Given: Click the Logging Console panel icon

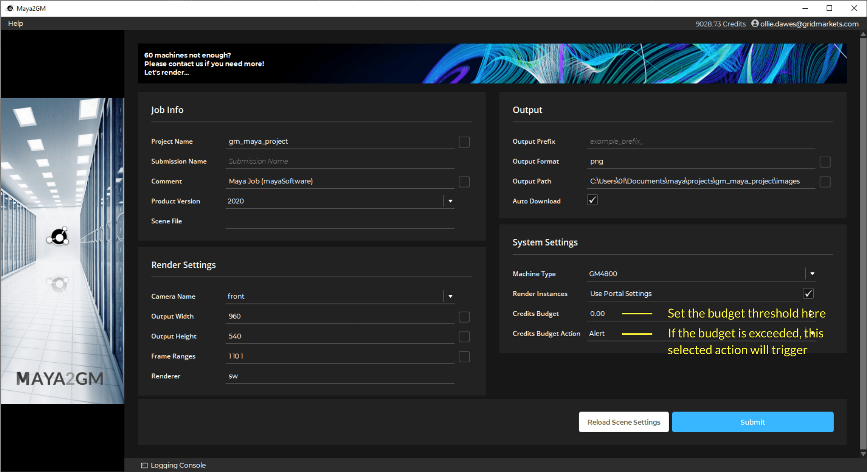Looking at the screenshot, I should (144, 465).
